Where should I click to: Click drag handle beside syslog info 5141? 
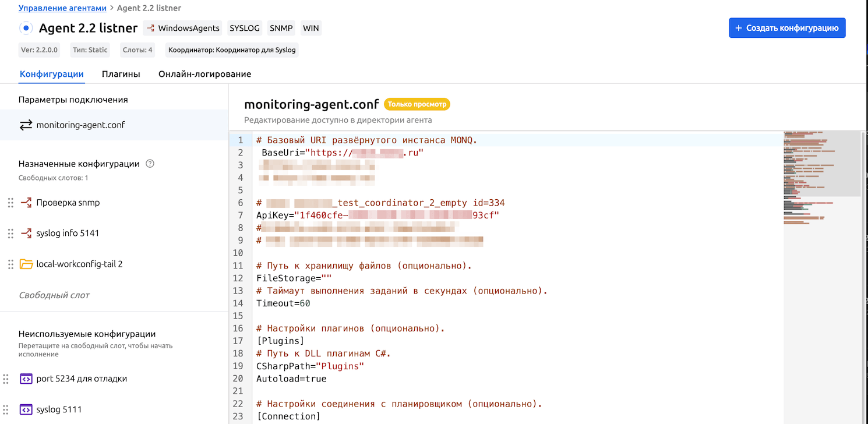10,234
